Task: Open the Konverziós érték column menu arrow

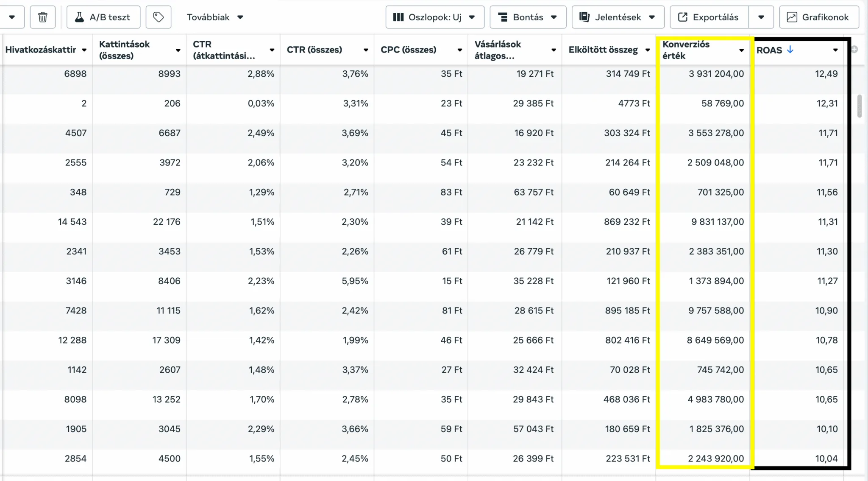Action: [741, 50]
